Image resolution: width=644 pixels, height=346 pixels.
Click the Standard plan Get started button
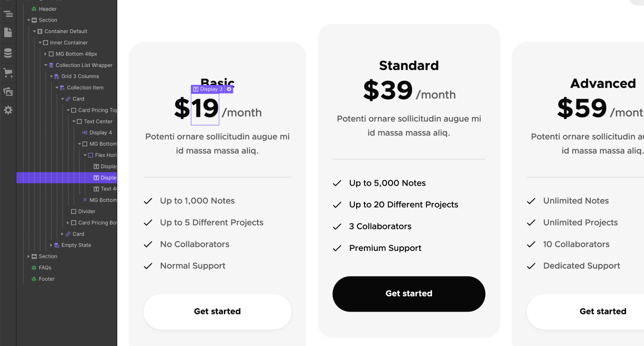click(x=409, y=294)
